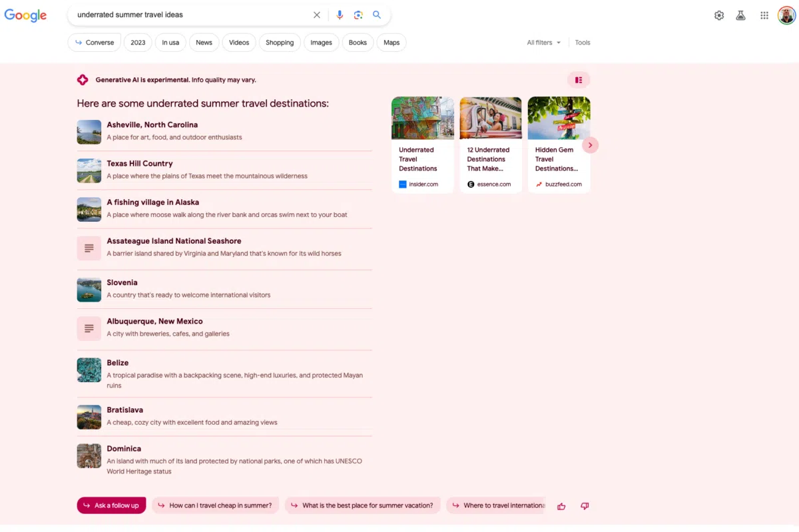This screenshot has height=532, width=799.
Task: Give thumbs up to AI response
Action: (x=561, y=506)
